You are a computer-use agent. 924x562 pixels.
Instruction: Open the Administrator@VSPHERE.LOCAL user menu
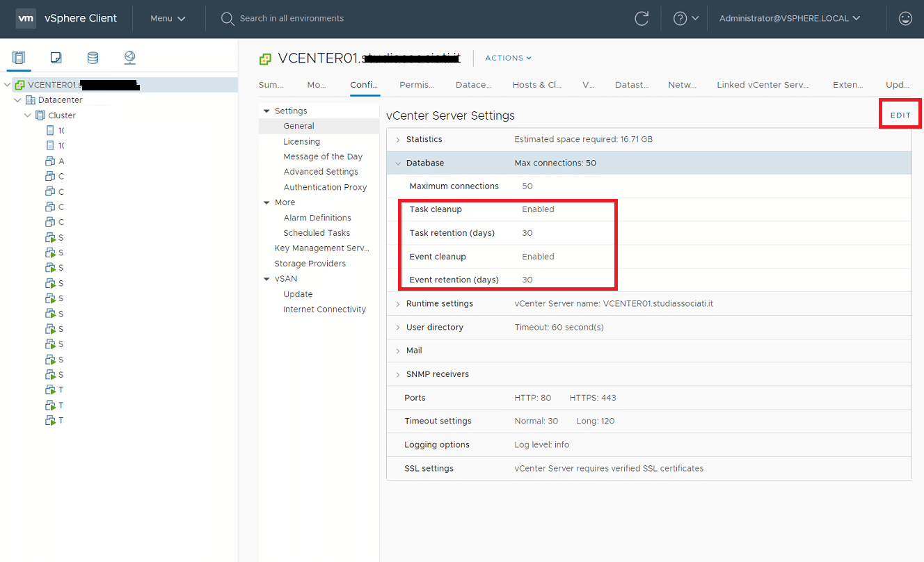coord(790,19)
